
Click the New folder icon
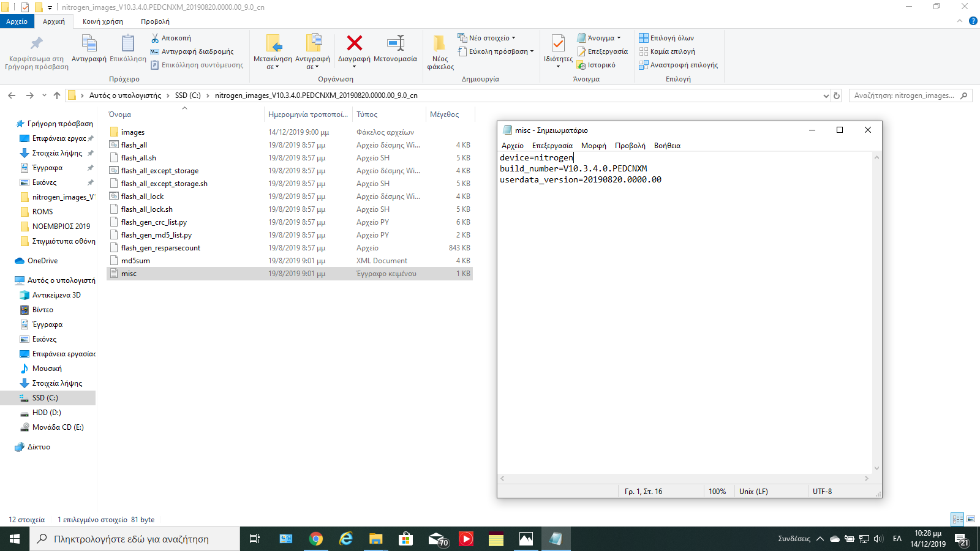tap(440, 43)
